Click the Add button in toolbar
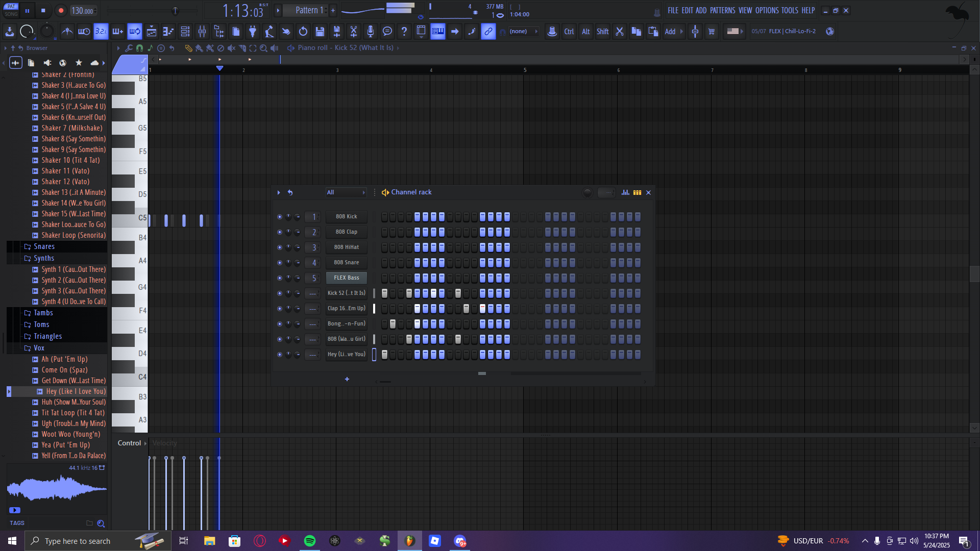The image size is (980, 551). [x=670, y=32]
